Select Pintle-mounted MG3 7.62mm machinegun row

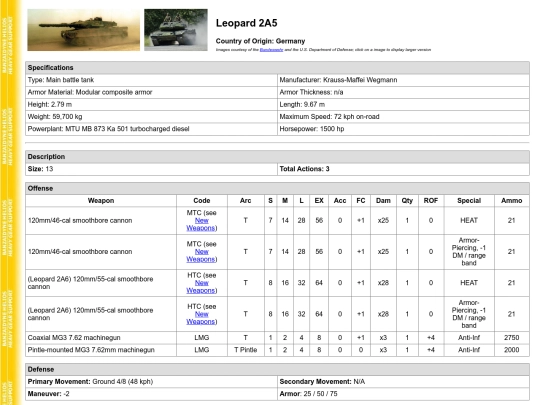[x=277, y=350]
